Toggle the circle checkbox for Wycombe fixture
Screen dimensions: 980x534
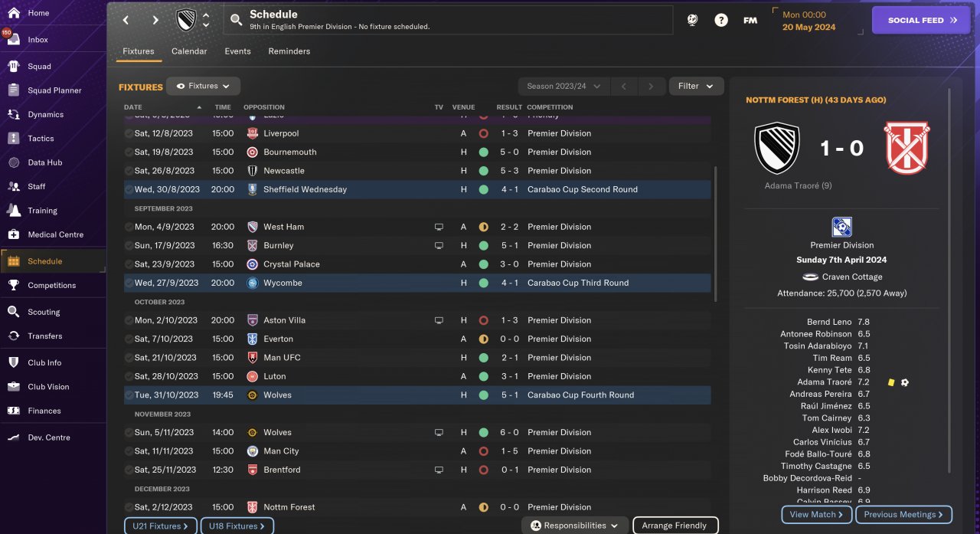pos(129,283)
